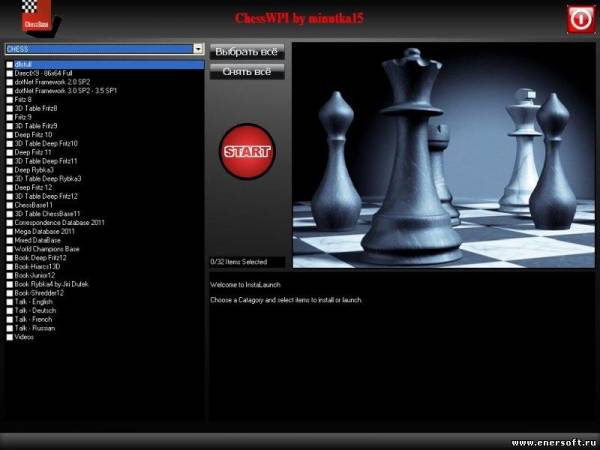Enable the Talk - English checkbox
Viewport: 600px width, 450px height.
tap(10, 302)
